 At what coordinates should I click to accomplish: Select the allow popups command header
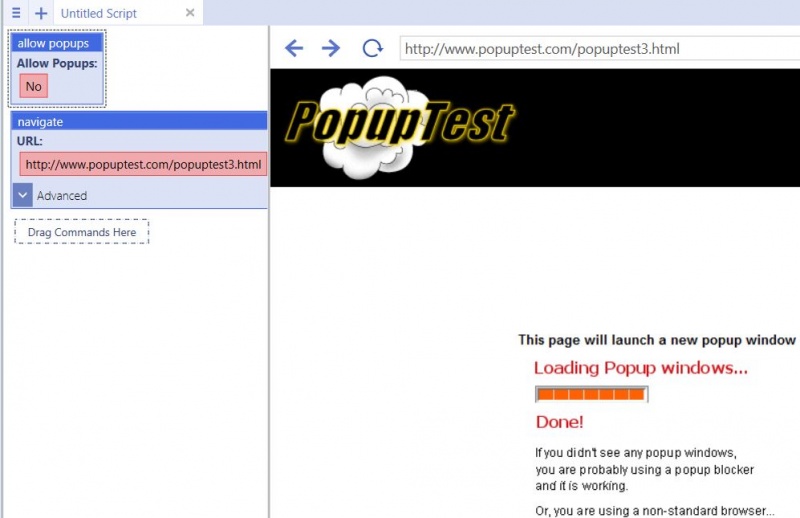[57, 43]
